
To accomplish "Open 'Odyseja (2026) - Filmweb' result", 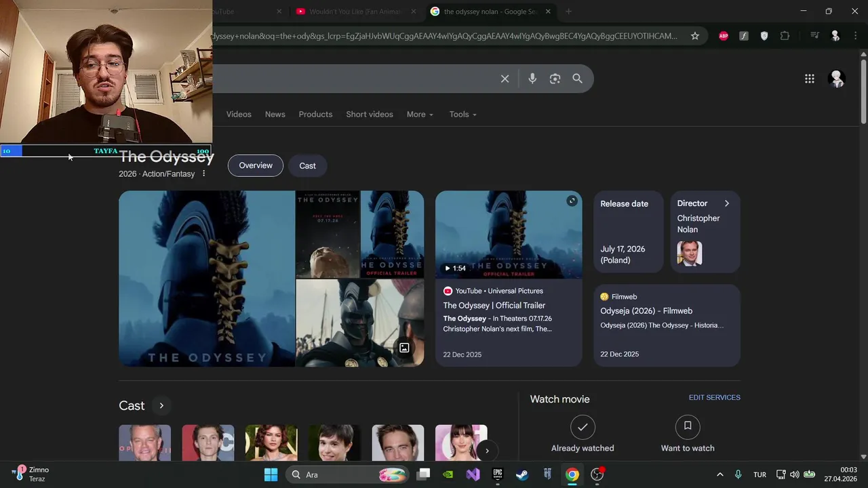I will (x=646, y=311).
